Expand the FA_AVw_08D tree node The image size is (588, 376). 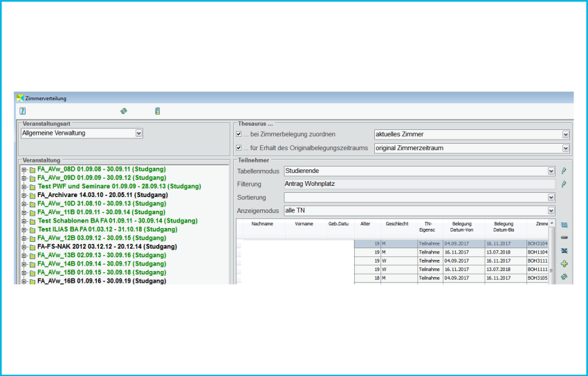(24, 170)
